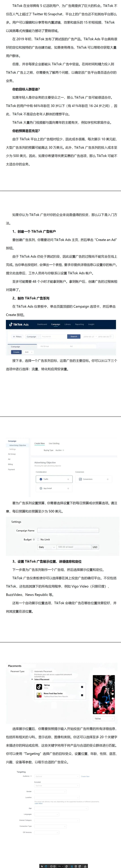Click the calendar icon in date range

coord(110,337)
